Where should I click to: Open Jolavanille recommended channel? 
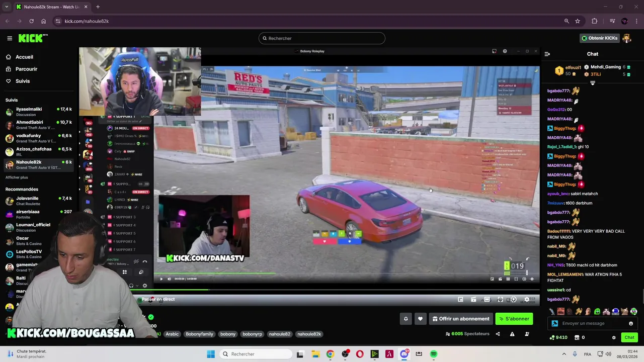click(39, 201)
